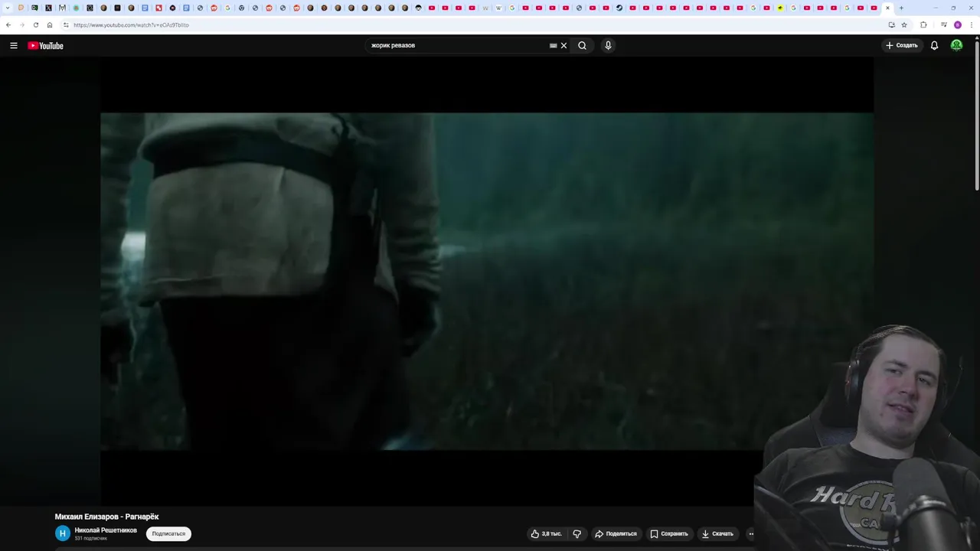Open the Chrome profile avatar
The height and width of the screenshot is (551, 980).
pyautogui.click(x=957, y=24)
